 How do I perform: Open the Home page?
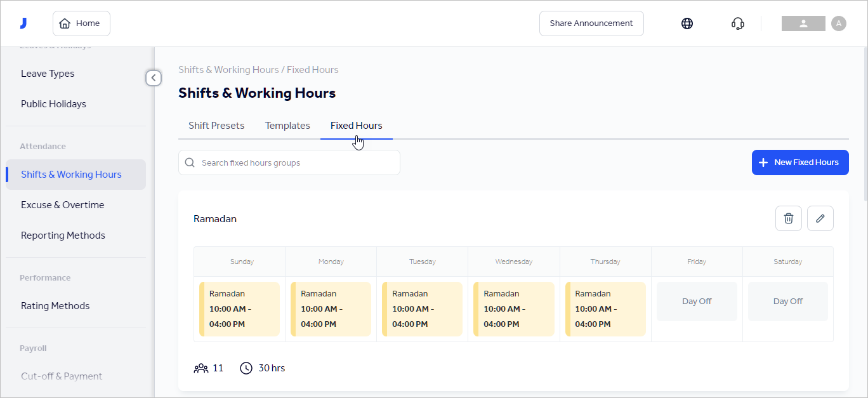(81, 23)
